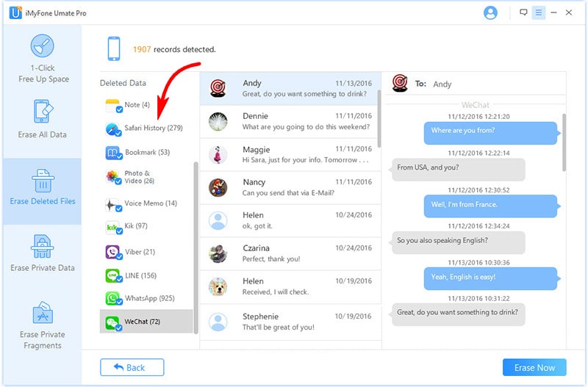Uncheck the Safari History icon checkbox

pos(118,133)
